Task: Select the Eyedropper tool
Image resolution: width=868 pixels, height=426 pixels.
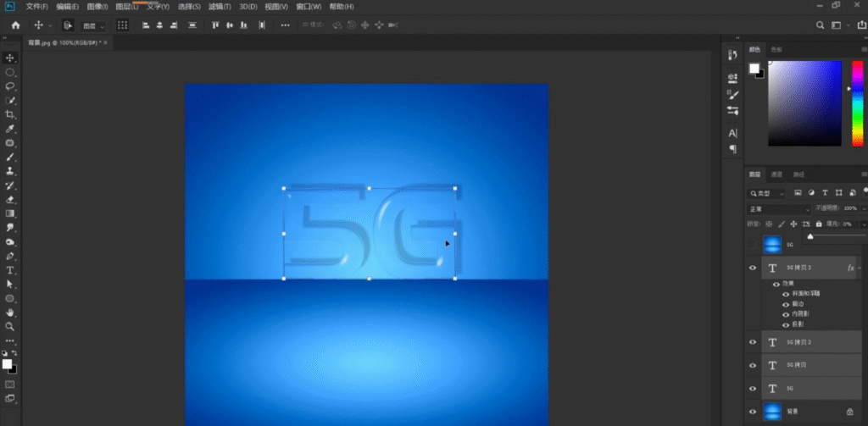Action: pos(9,129)
